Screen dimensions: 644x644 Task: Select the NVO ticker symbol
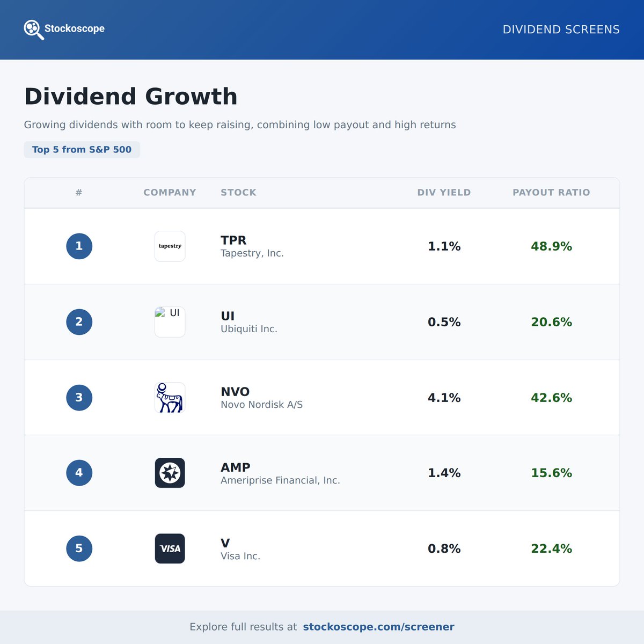(x=235, y=391)
